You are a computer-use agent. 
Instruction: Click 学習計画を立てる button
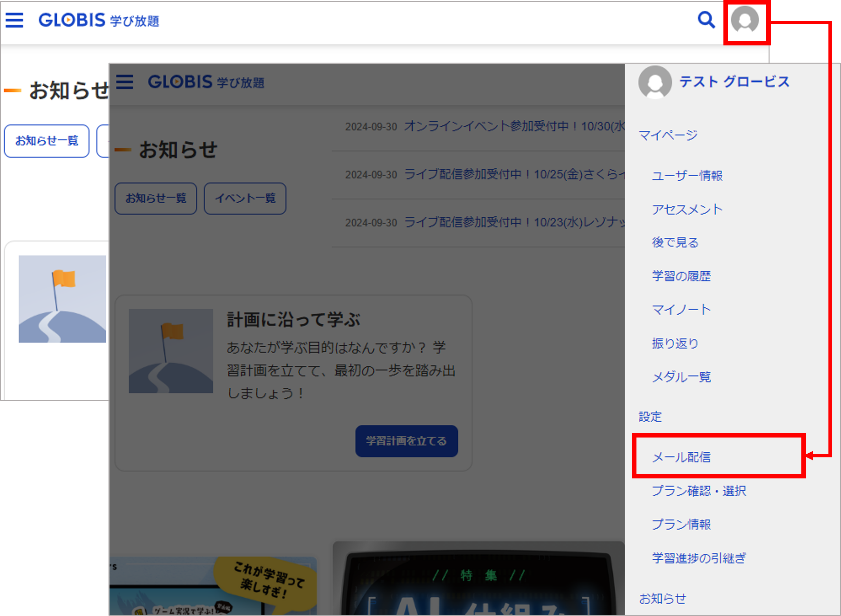(407, 441)
